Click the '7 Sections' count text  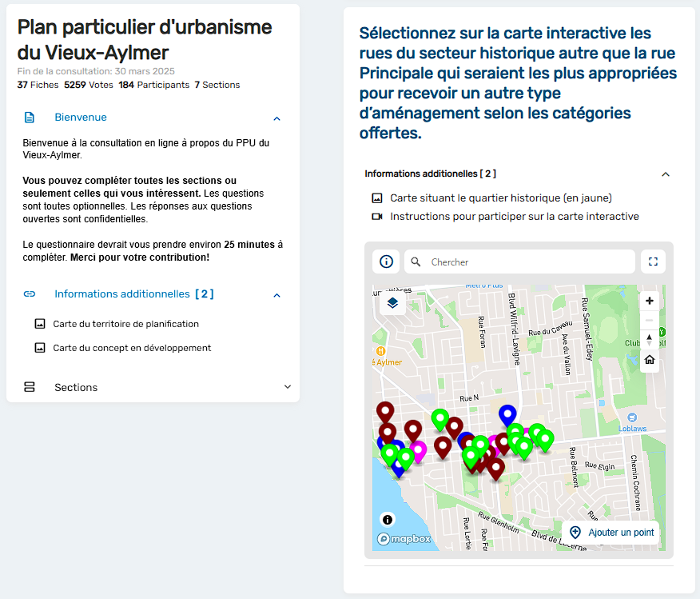coord(217,85)
